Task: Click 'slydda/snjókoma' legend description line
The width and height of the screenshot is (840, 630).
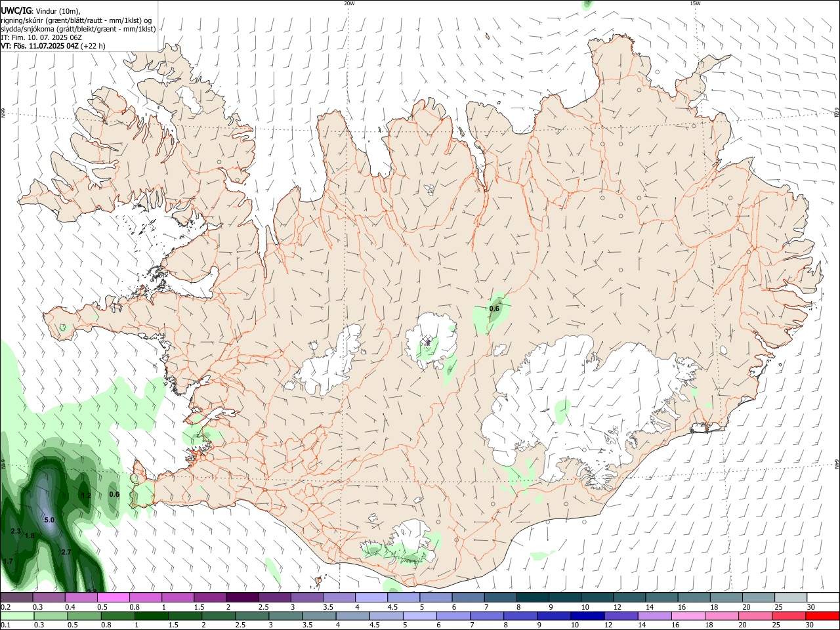Action: pyautogui.click(x=78, y=29)
